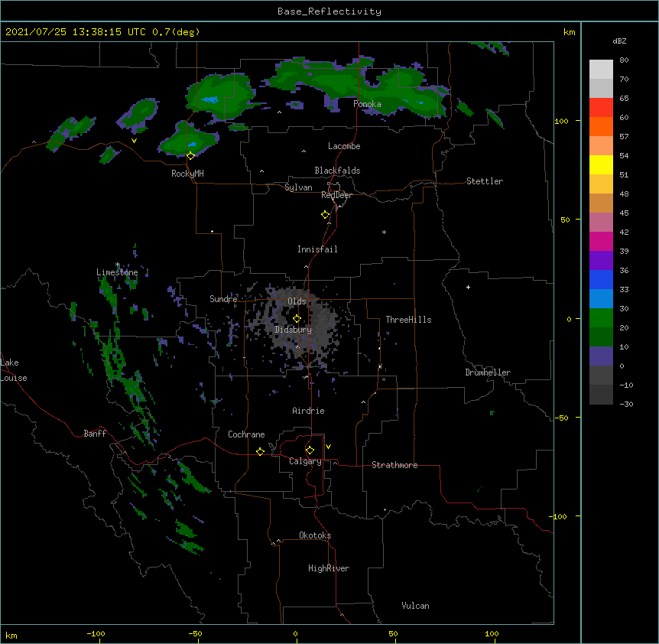The height and width of the screenshot is (644, 659).
Task: Click the RedDeer city label
Action: [336, 195]
